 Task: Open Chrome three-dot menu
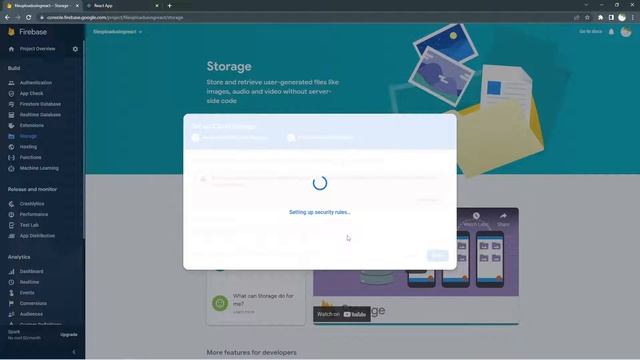tap(633, 18)
